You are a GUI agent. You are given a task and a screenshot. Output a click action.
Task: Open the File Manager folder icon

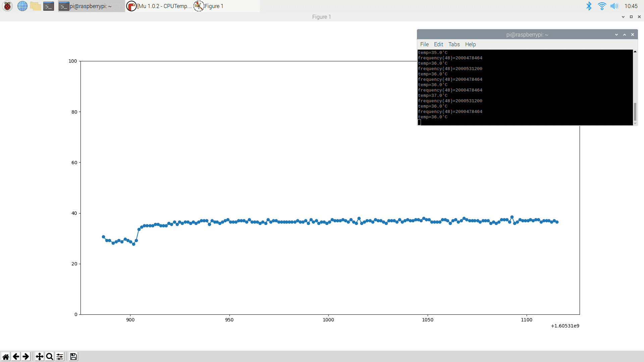click(x=35, y=6)
